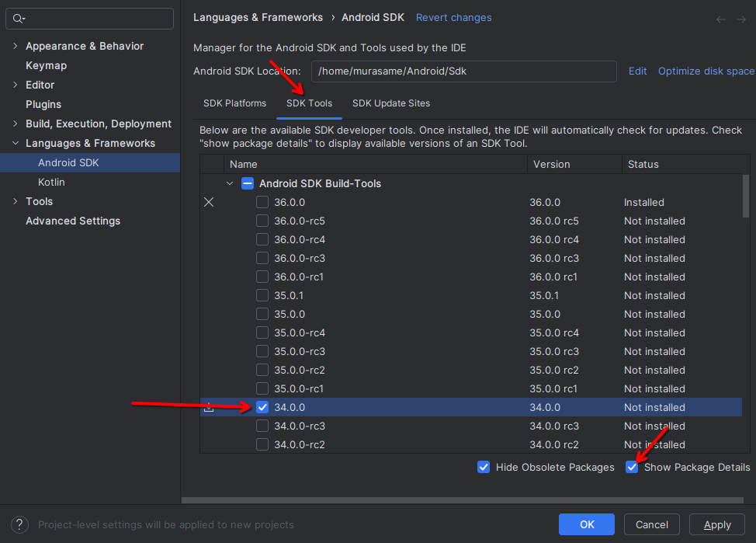The height and width of the screenshot is (543, 756).
Task: Collapse the Languages & Frameworks section
Action: tap(15, 144)
